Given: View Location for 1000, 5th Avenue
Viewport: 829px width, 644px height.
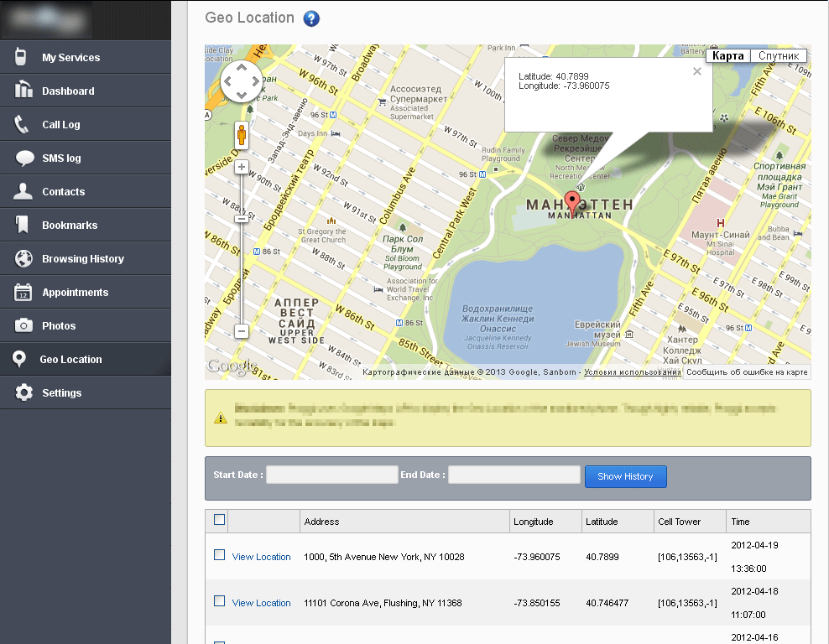Looking at the screenshot, I should coord(261,557).
